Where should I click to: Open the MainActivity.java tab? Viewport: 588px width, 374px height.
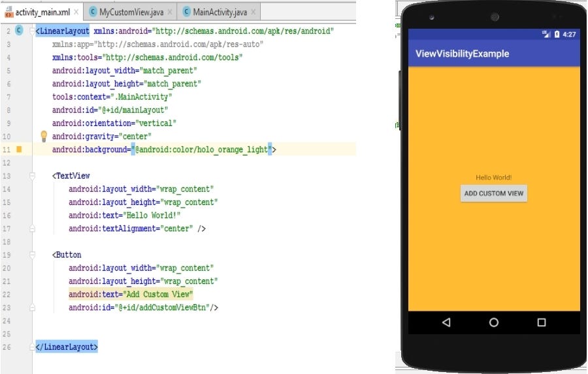(220, 12)
